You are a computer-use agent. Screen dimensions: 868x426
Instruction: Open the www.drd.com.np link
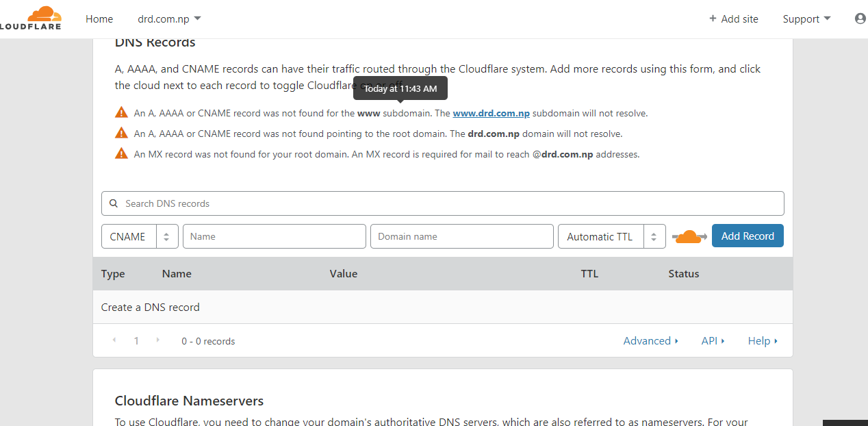pyautogui.click(x=492, y=113)
